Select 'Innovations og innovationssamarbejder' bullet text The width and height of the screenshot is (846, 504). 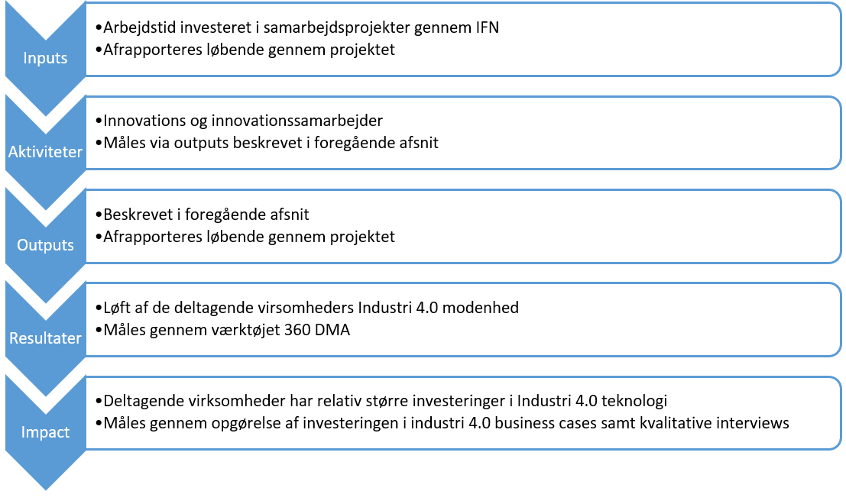point(243,121)
